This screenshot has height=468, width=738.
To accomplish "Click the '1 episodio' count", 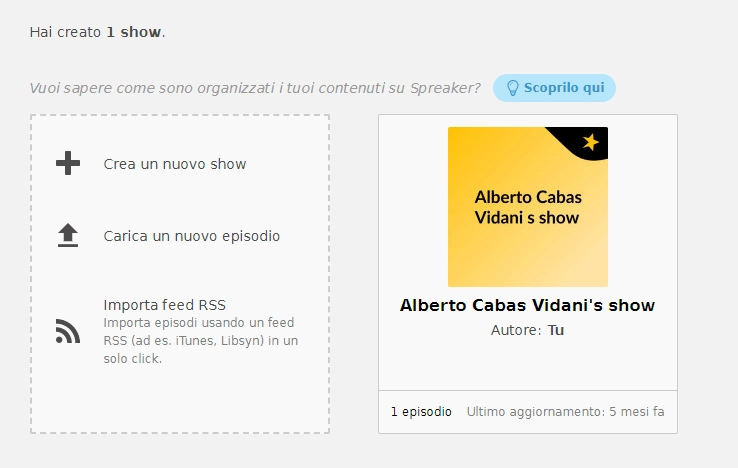I will tap(421, 412).
